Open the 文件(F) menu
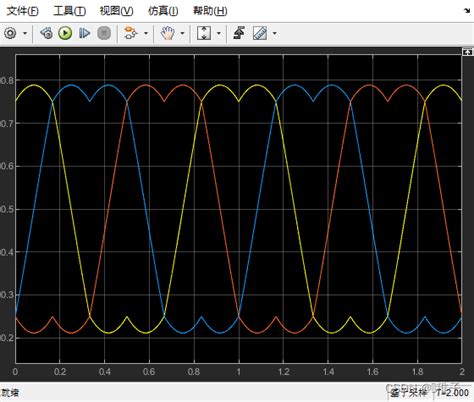 point(23,11)
